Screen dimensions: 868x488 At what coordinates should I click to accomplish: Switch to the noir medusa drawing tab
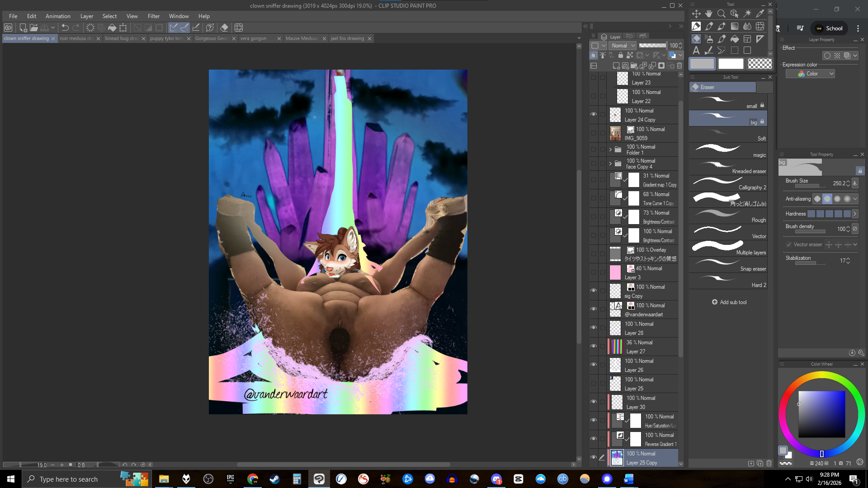click(76, 38)
